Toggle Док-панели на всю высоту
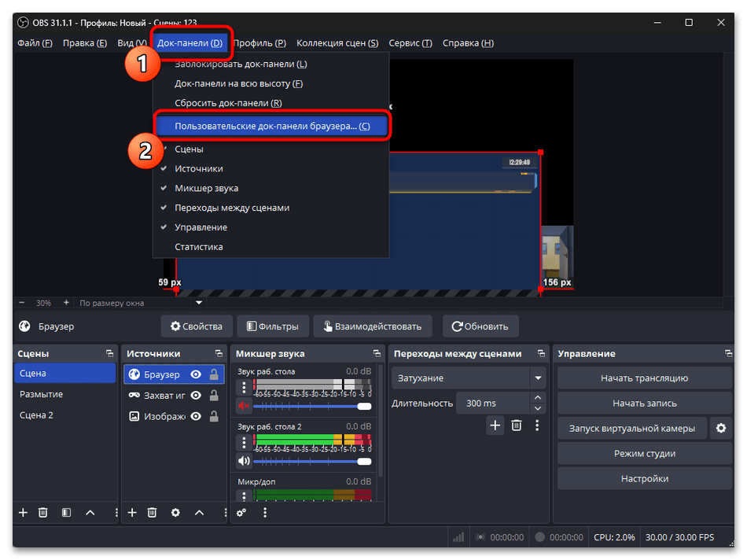 click(x=238, y=83)
